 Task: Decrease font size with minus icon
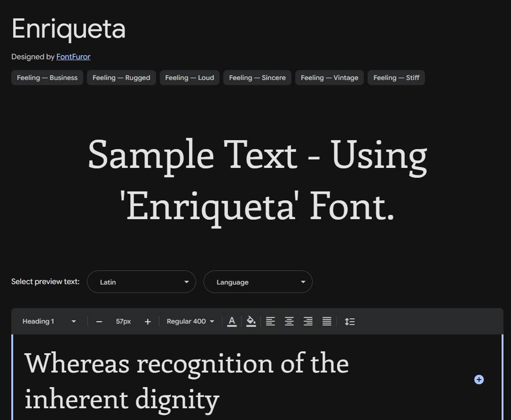99,322
